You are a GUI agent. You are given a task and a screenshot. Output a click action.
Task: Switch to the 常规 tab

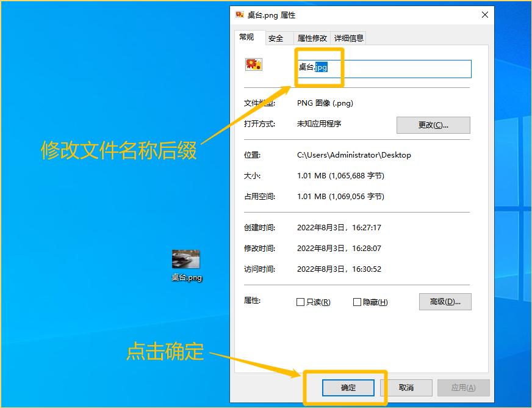(x=248, y=37)
